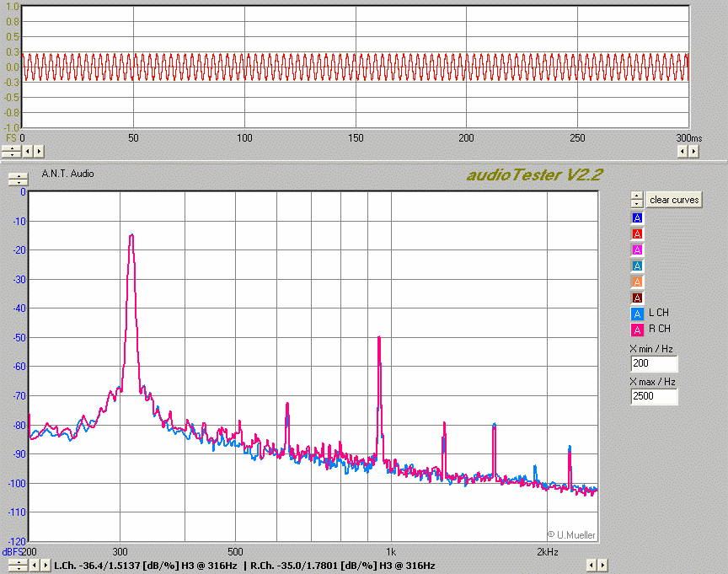Click the X min / Hz input field

(x=654, y=364)
